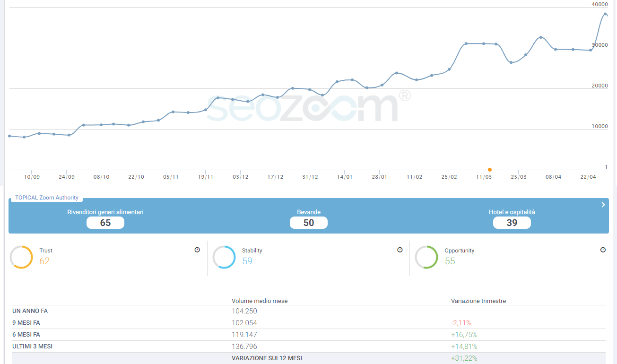Click the Opportunity score value 55
Screen dimensions: 617x364
[x=450, y=261]
